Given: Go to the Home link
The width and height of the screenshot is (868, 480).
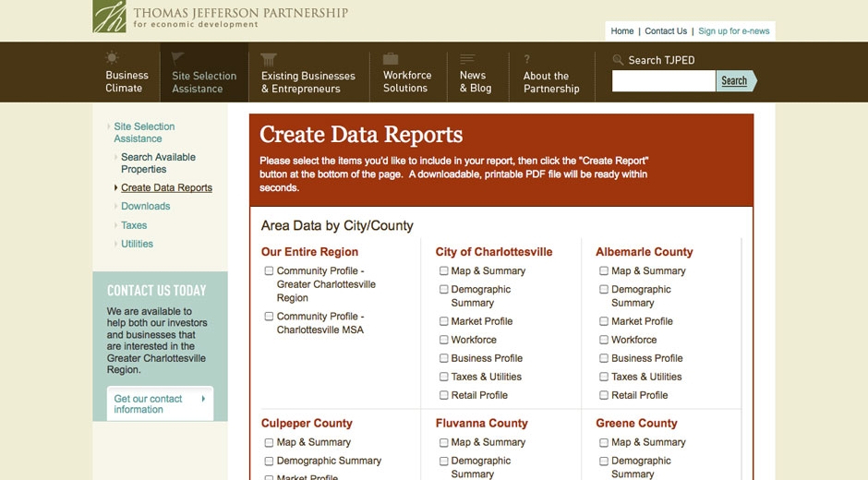Looking at the screenshot, I should tap(622, 31).
